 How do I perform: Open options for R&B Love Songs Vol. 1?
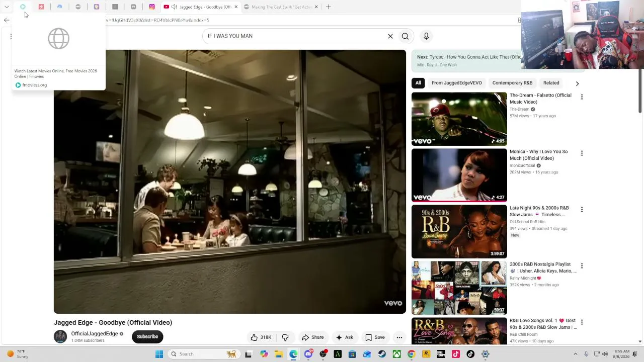click(x=582, y=322)
